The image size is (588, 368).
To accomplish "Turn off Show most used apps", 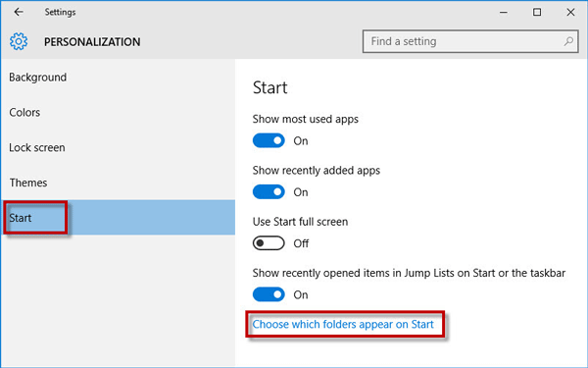I will click(269, 140).
